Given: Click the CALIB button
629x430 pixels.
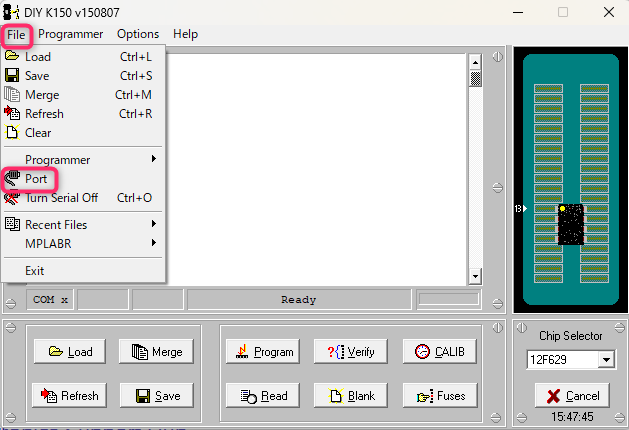Looking at the screenshot, I should (440, 352).
